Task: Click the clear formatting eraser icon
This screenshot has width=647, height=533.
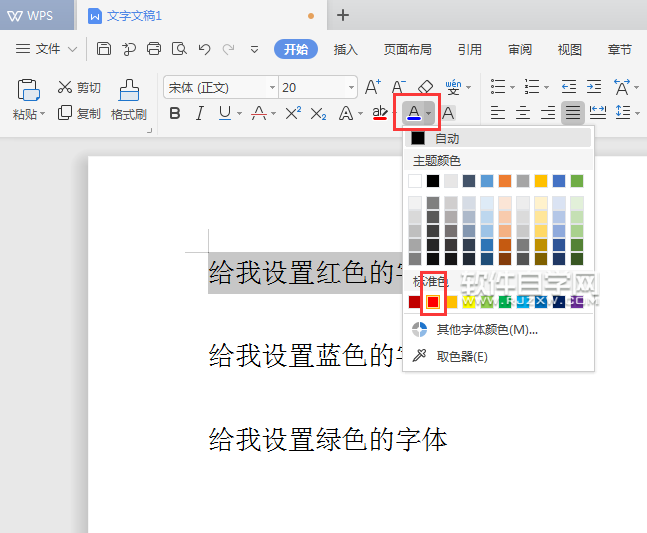Action: click(x=425, y=87)
